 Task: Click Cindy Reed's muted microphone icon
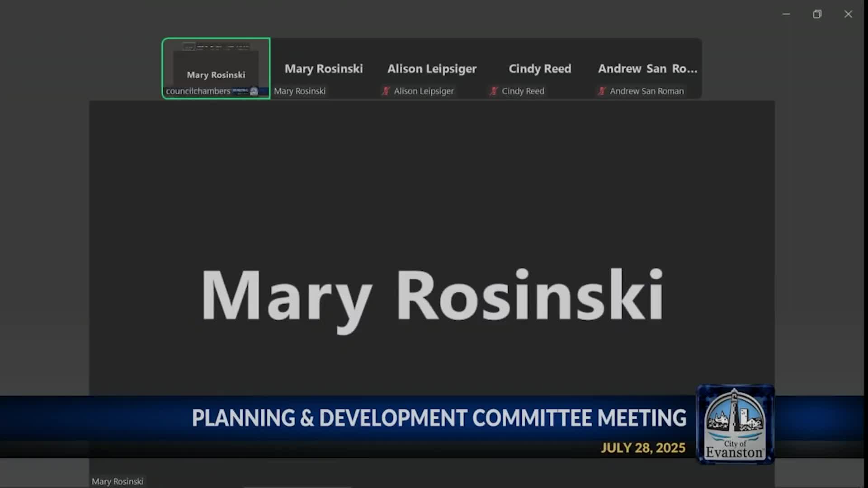(x=494, y=91)
